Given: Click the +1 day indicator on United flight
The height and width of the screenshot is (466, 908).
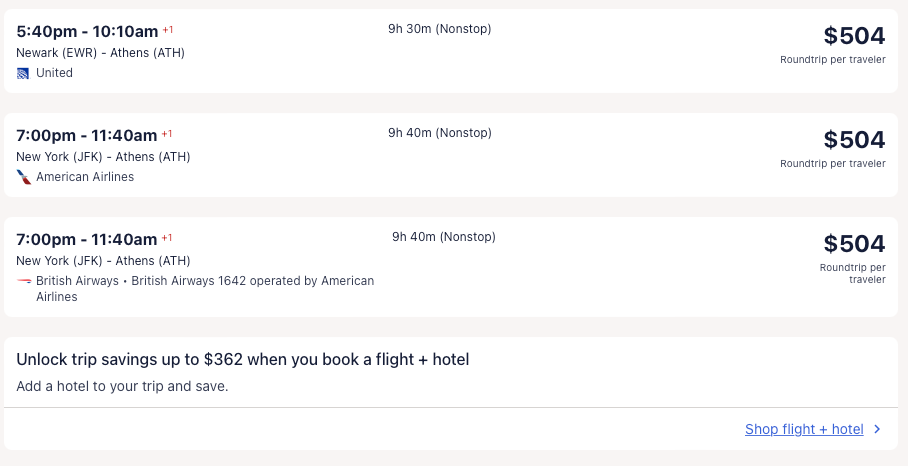Looking at the screenshot, I should pyautogui.click(x=167, y=30).
